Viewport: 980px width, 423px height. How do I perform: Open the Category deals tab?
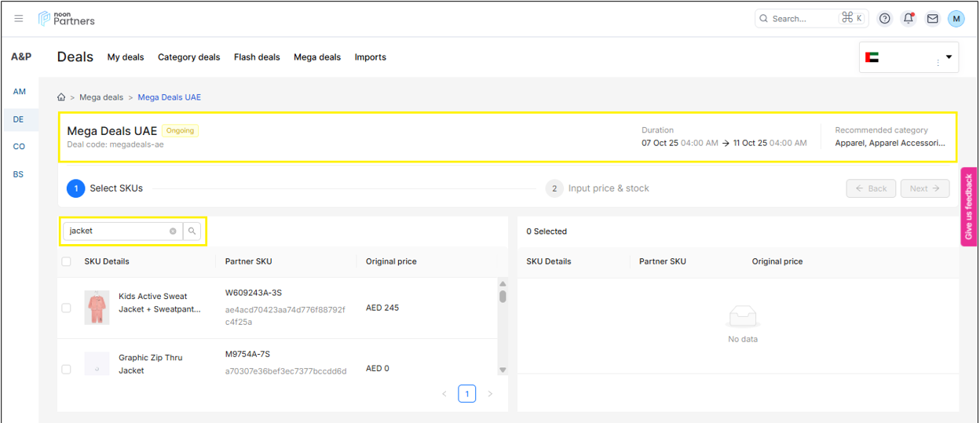point(188,57)
